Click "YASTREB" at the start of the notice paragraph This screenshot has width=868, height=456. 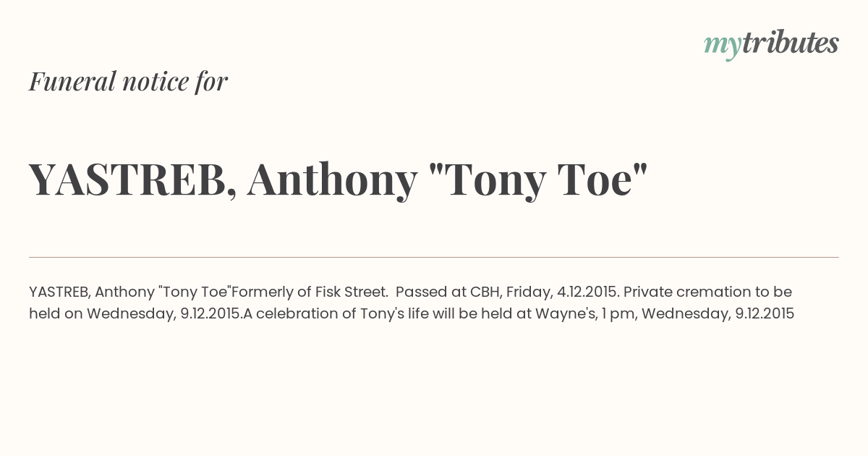point(59,292)
